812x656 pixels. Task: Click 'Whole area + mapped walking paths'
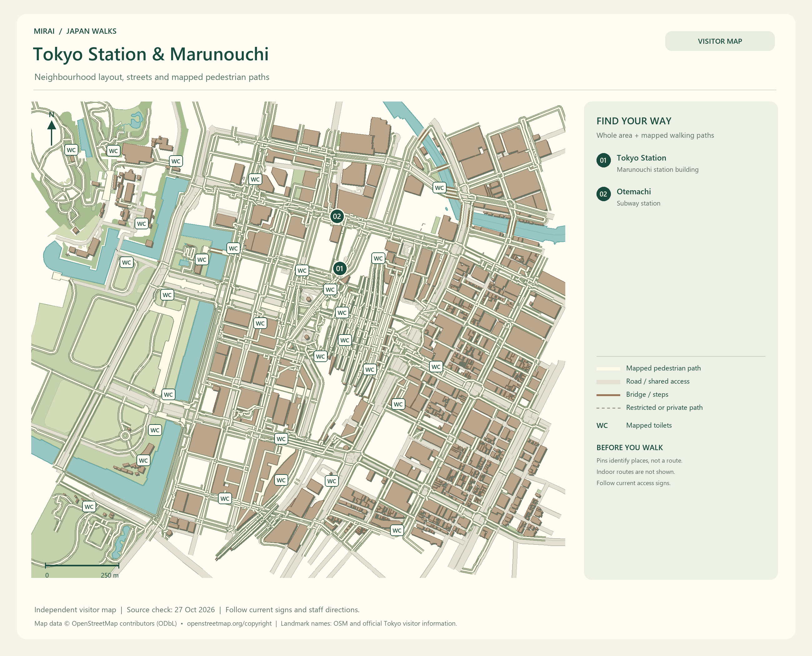click(655, 135)
